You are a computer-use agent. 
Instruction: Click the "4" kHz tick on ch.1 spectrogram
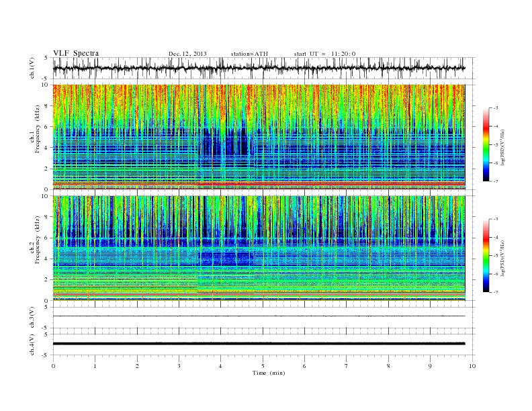[46, 148]
